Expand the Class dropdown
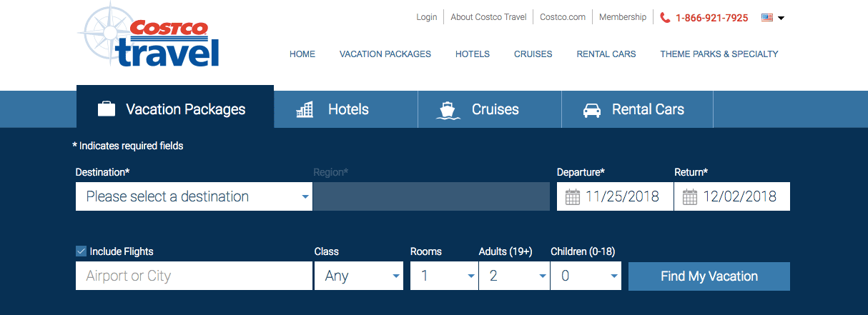The image size is (868, 315). point(359,276)
